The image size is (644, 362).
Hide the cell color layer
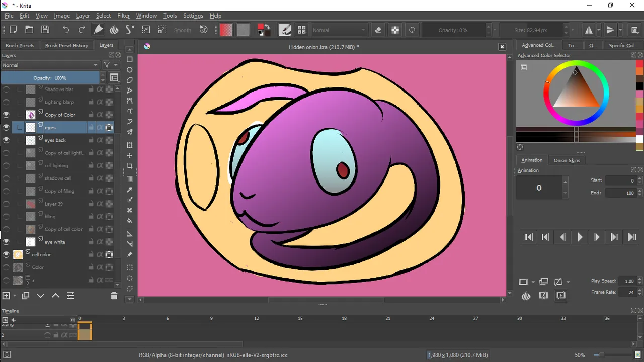pyautogui.click(x=6, y=255)
